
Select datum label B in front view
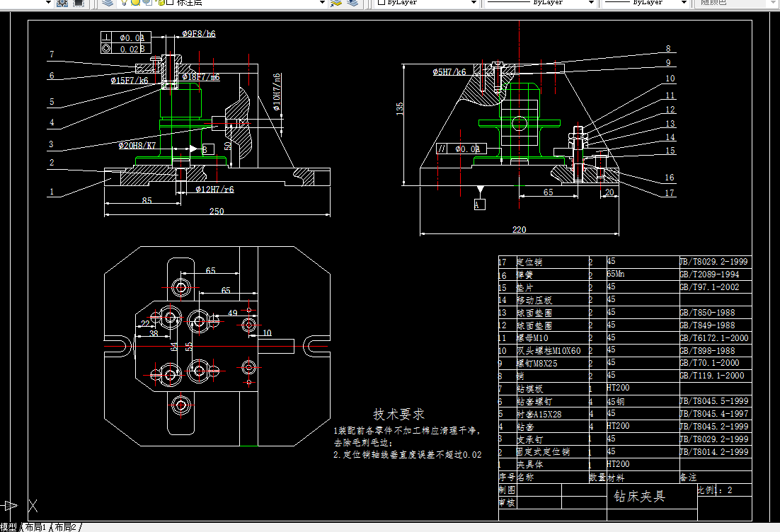click(x=208, y=149)
